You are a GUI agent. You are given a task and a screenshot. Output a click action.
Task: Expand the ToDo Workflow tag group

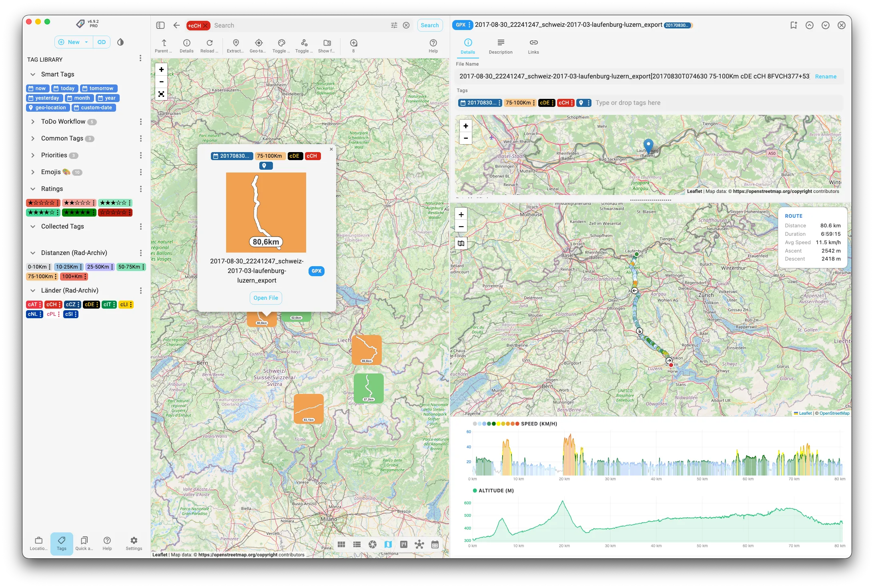coord(33,122)
